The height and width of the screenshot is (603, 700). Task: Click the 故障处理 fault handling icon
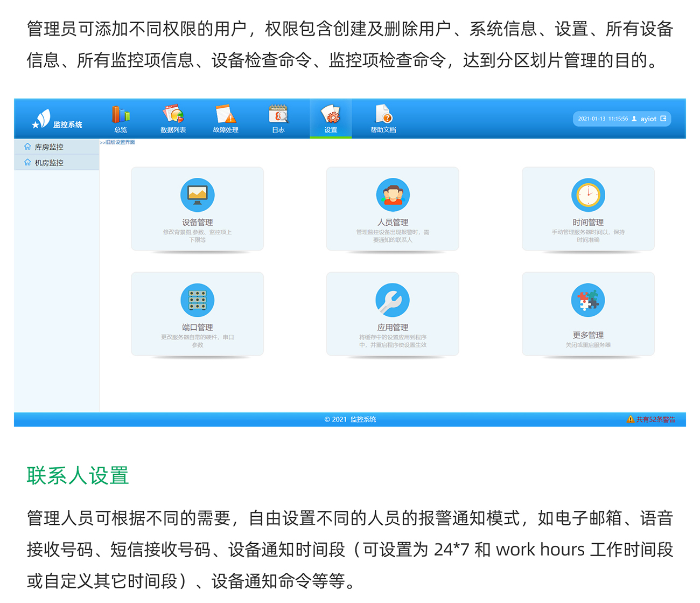click(225, 119)
